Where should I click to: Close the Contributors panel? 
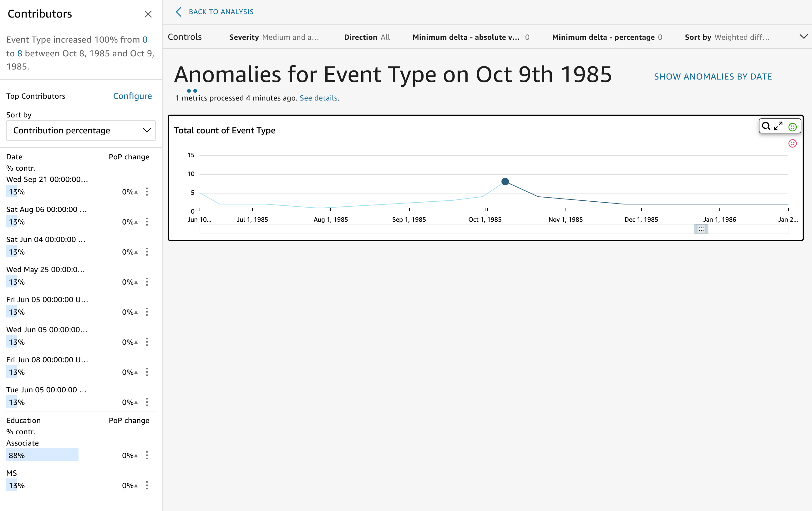(x=148, y=14)
